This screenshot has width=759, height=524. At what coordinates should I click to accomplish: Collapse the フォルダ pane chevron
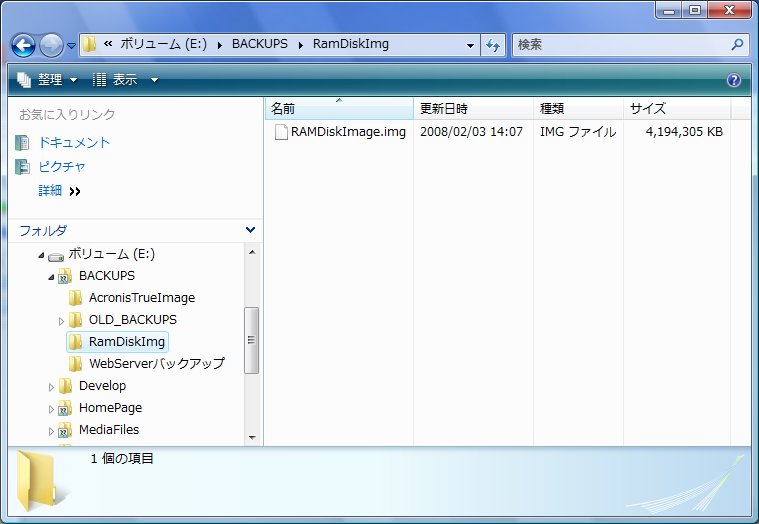[250, 230]
